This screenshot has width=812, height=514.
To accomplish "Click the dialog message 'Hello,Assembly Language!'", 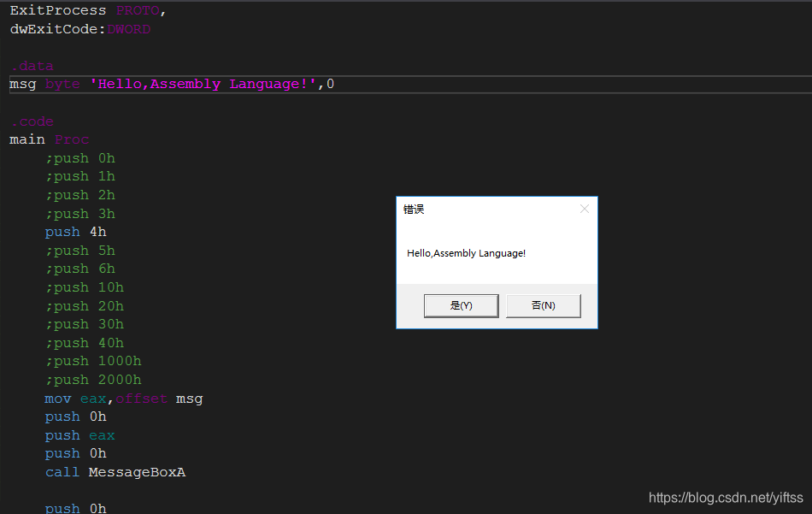I will tap(466, 253).
